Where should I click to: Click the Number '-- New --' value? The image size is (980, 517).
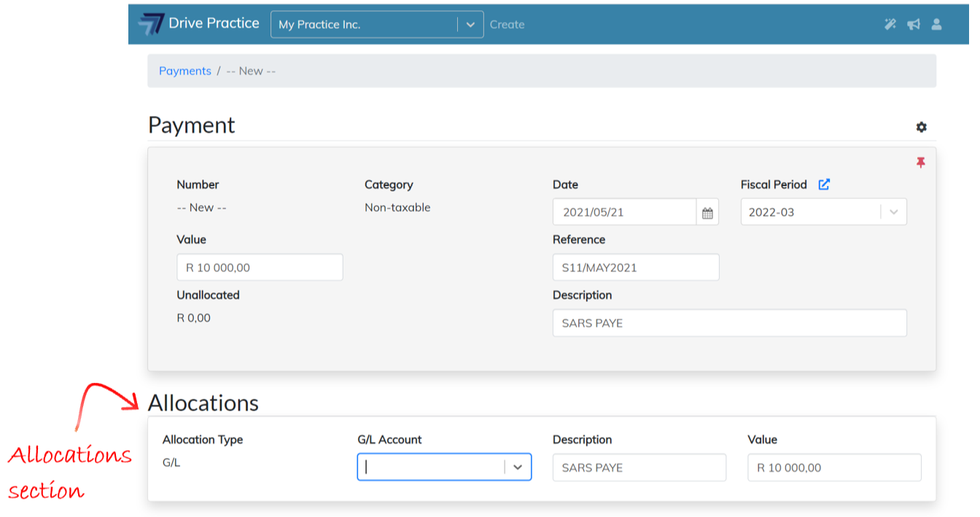201,208
